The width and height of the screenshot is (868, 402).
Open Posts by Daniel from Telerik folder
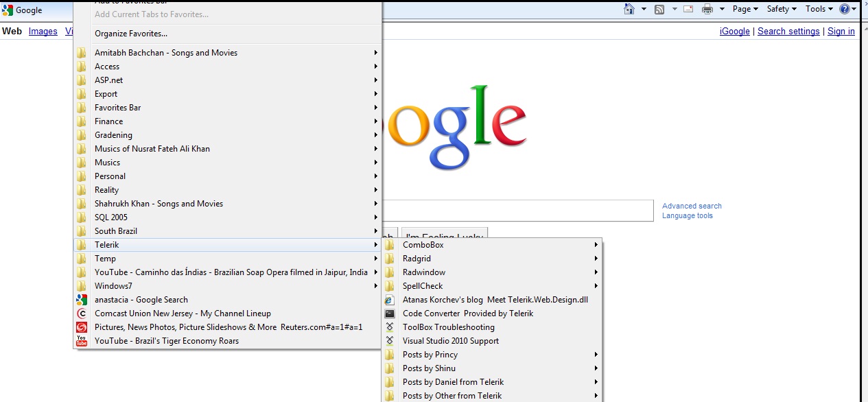pyautogui.click(x=492, y=382)
